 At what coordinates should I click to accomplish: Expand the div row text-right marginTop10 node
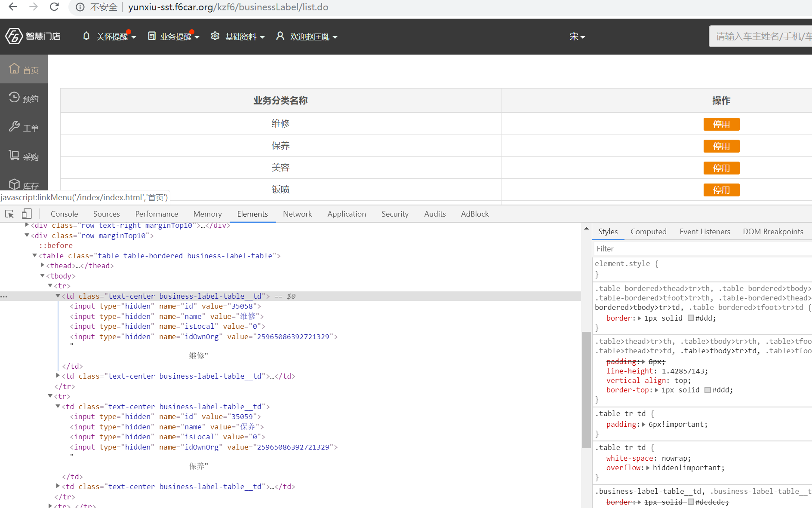pyautogui.click(x=27, y=225)
